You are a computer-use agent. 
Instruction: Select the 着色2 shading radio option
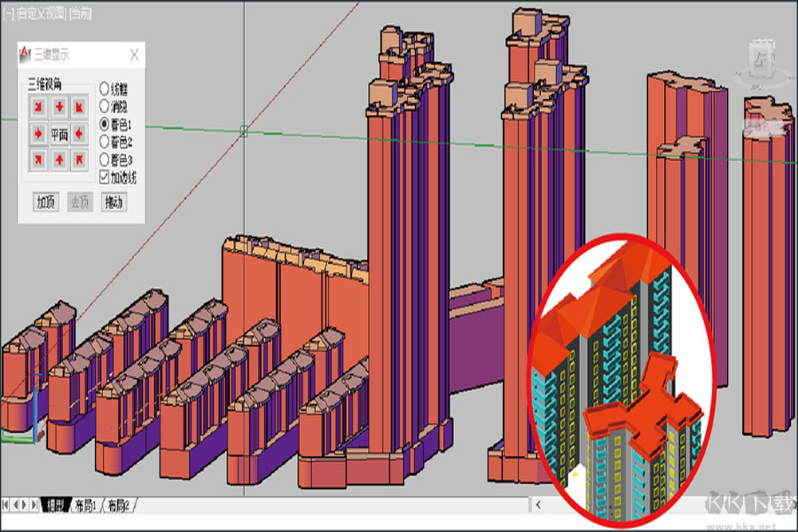(x=105, y=141)
